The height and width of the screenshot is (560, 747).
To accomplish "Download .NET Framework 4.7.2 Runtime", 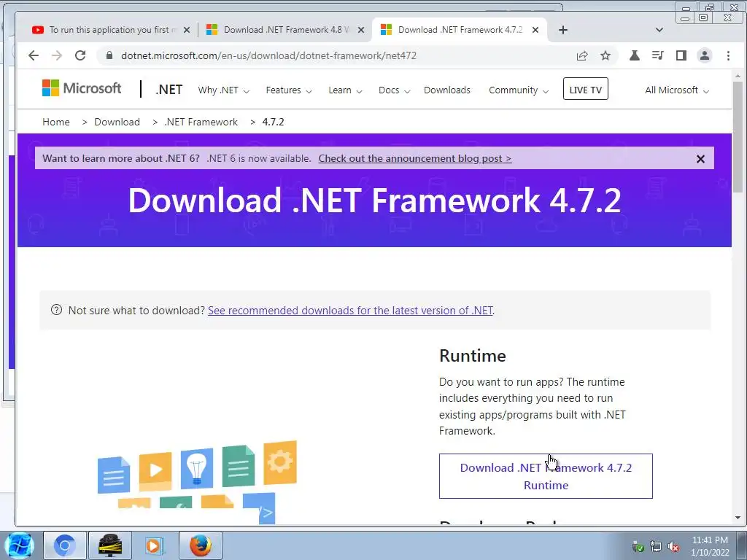I will [546, 476].
